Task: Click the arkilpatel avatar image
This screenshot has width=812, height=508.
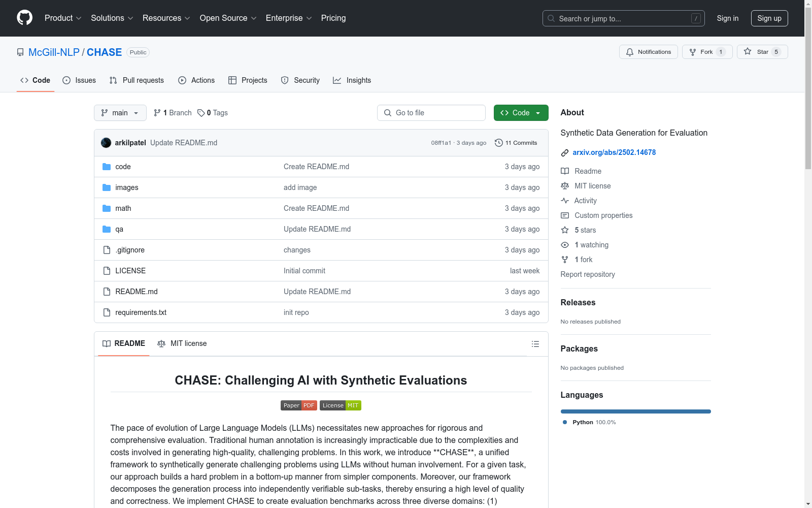Action: point(106,143)
